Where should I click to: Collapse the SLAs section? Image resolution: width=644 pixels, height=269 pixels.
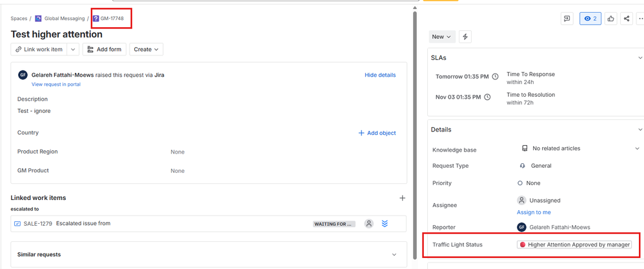(639, 58)
